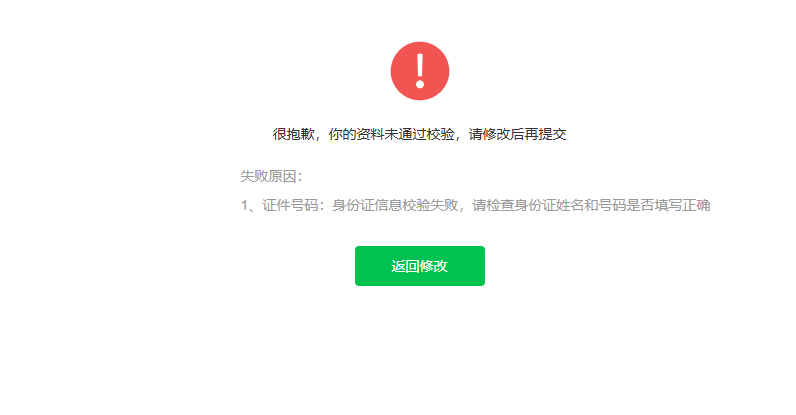
Task: Click the 请检查身份证姓名和号码是否填写正确 hint text
Action: tap(591, 206)
